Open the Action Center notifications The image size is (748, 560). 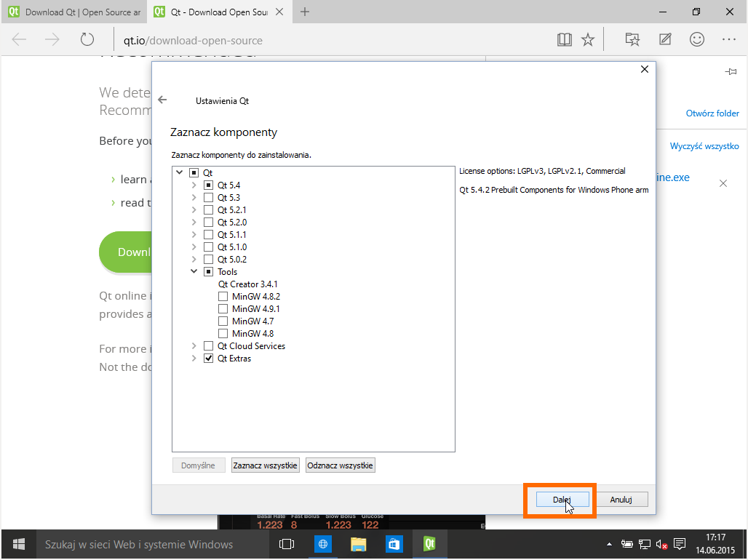[x=680, y=544]
